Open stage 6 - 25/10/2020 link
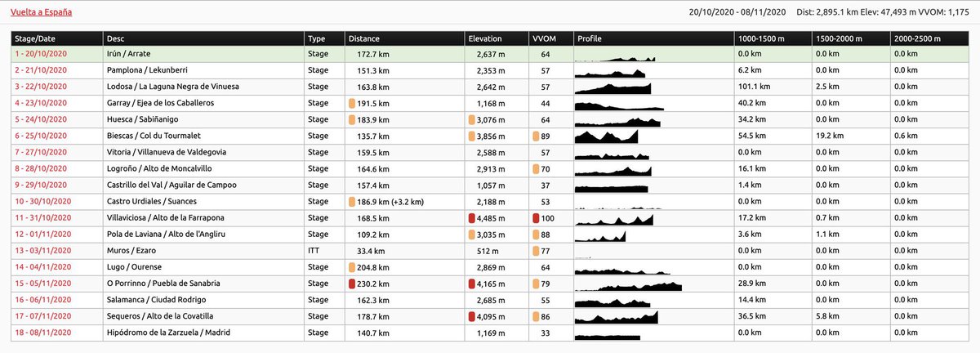The image size is (980, 353). 41,136
